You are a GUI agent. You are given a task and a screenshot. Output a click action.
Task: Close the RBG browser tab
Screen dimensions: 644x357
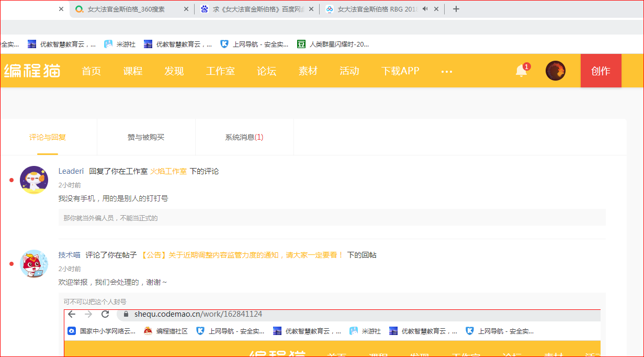point(436,9)
